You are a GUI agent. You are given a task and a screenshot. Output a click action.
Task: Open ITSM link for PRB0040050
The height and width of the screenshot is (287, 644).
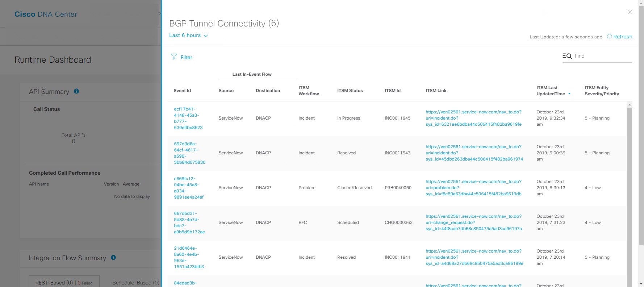click(473, 188)
